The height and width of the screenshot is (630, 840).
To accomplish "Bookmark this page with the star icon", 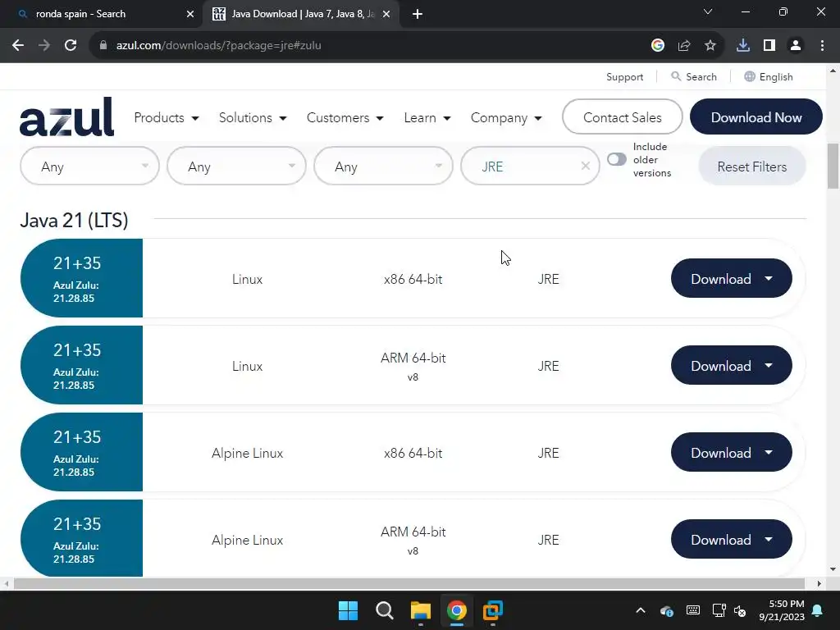I will pos(710,46).
